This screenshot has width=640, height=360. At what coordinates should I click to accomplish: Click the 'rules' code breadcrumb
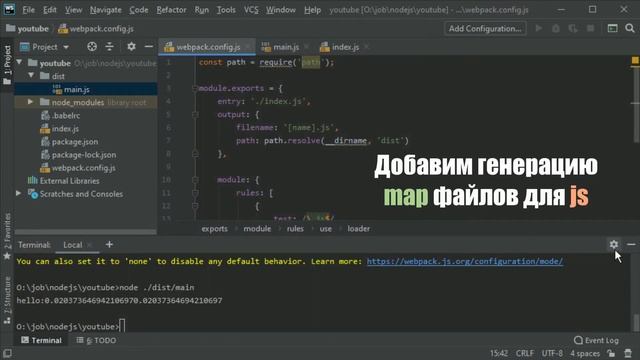(x=295, y=229)
